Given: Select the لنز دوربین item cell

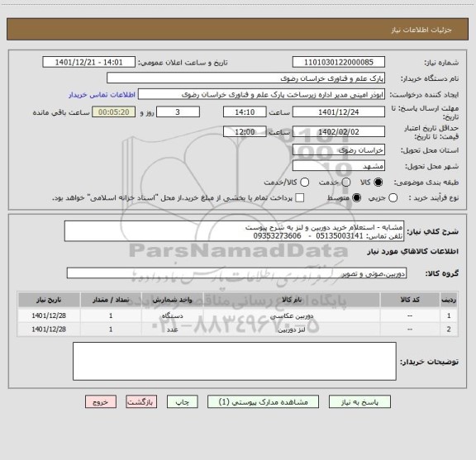Looking at the screenshot, I should [292, 330].
